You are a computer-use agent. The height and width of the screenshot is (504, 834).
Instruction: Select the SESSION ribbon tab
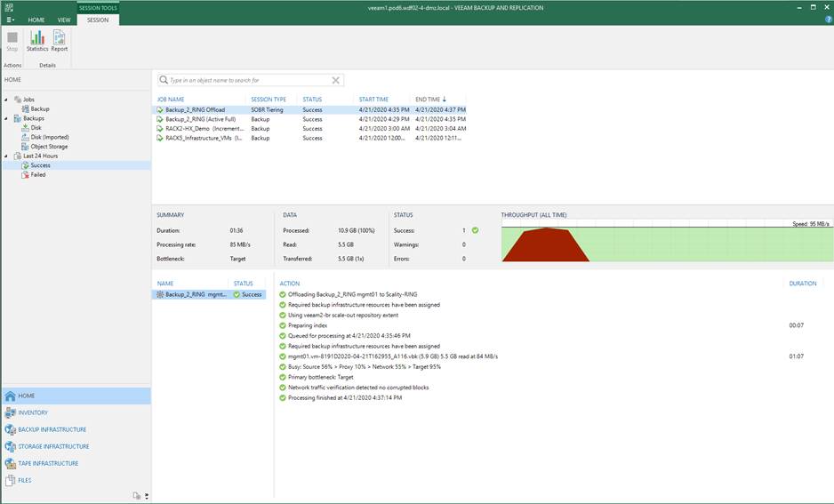coord(98,20)
